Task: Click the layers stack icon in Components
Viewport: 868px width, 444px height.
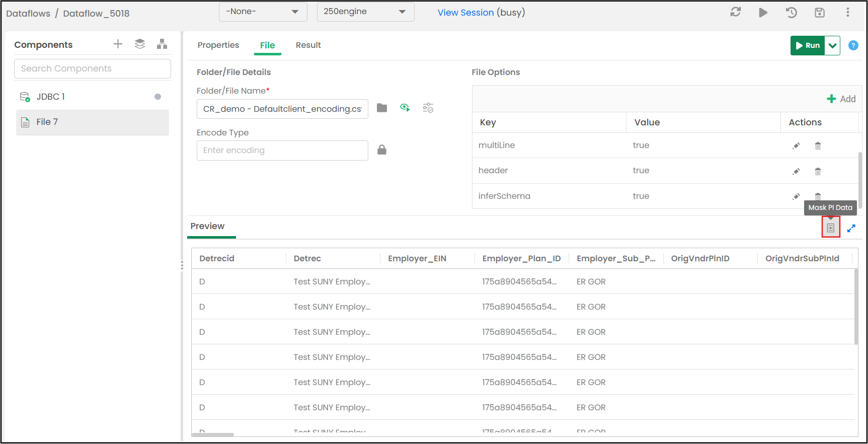Action: 140,44
